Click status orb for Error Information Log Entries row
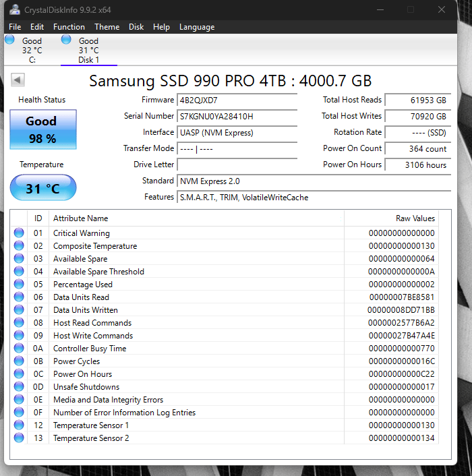472x476 pixels. [19, 412]
